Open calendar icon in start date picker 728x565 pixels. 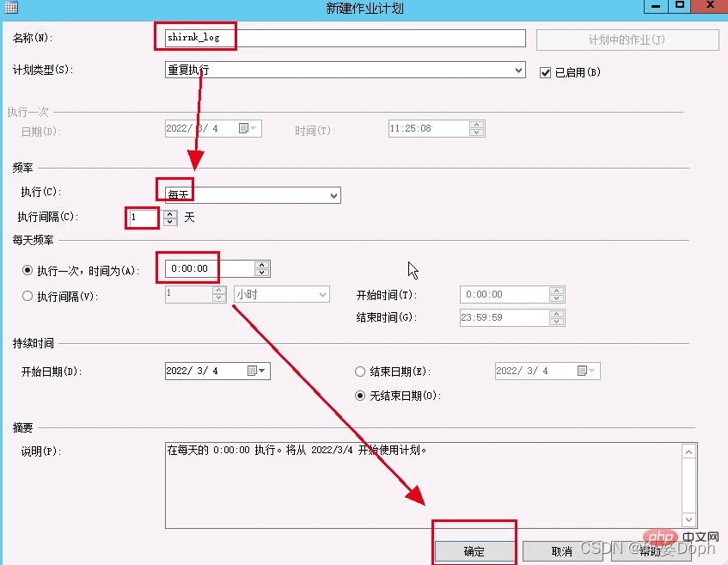[x=252, y=371]
